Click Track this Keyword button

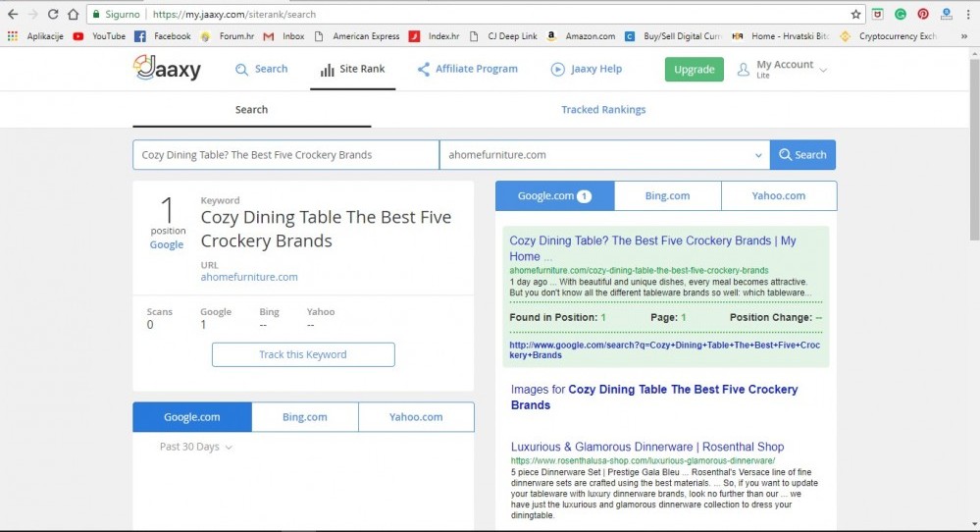click(x=303, y=354)
